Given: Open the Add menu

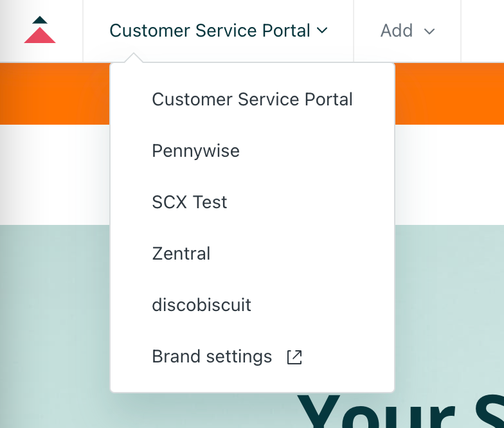Looking at the screenshot, I should (408, 31).
